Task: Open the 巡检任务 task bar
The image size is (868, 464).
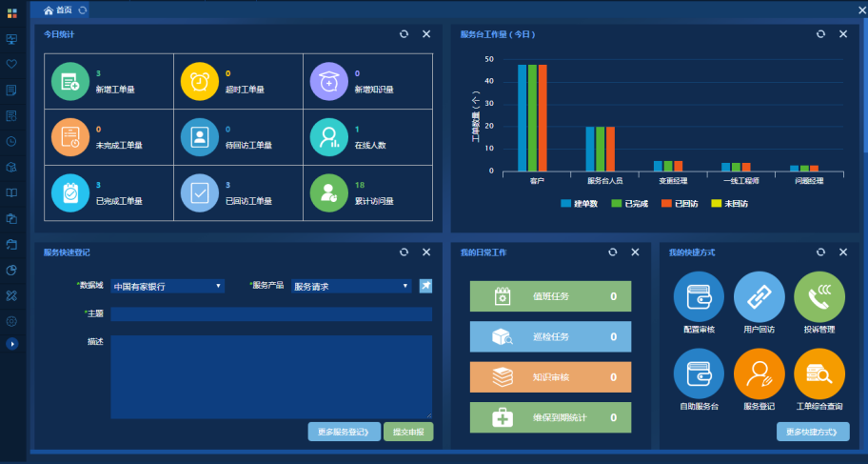Action: pos(550,336)
